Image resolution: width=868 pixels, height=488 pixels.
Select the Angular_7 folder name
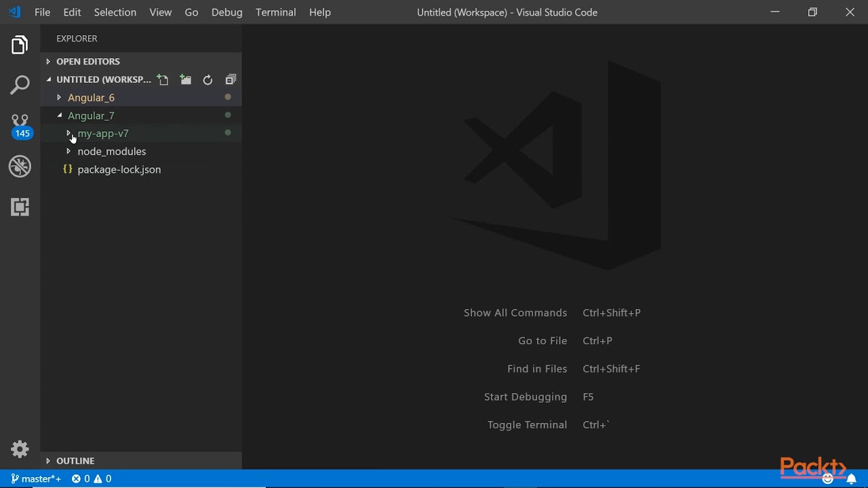pyautogui.click(x=91, y=116)
